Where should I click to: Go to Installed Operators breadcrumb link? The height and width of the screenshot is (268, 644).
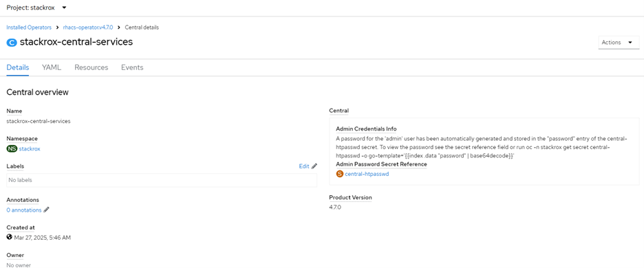tap(29, 27)
